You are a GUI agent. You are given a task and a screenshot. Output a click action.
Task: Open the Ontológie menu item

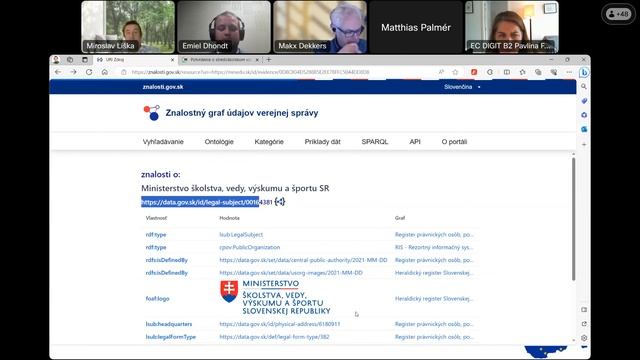219,142
